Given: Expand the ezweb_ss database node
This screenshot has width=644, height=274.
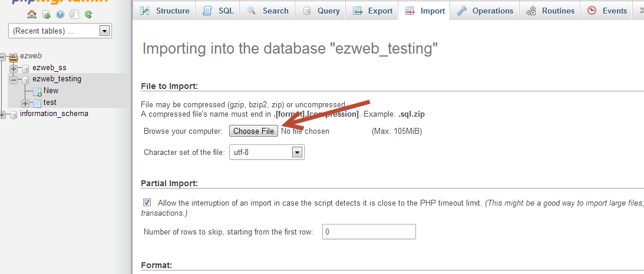Looking at the screenshot, I should (x=14, y=68).
